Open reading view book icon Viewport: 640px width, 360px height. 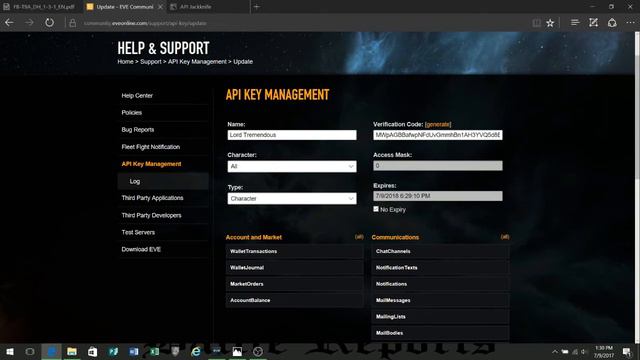coord(537,23)
